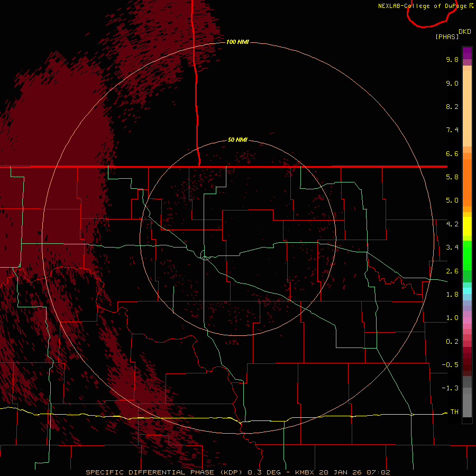
Task: Click the 5.8 scale value
Action: (452, 177)
